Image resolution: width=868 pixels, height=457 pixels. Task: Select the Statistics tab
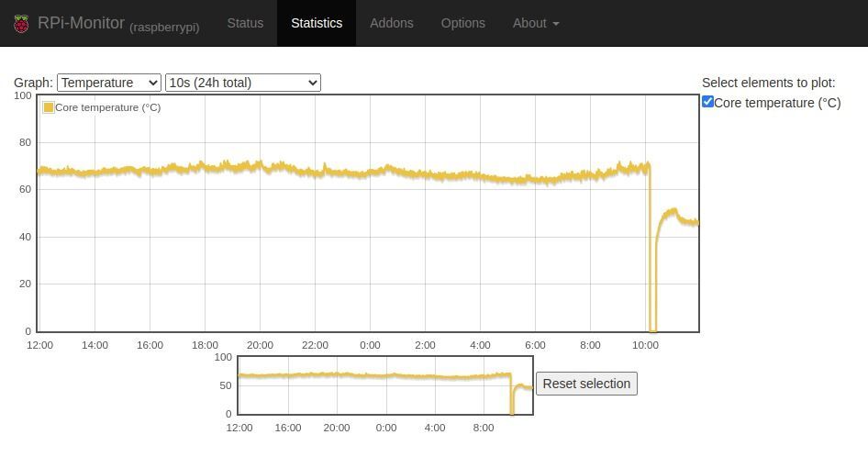tap(317, 23)
